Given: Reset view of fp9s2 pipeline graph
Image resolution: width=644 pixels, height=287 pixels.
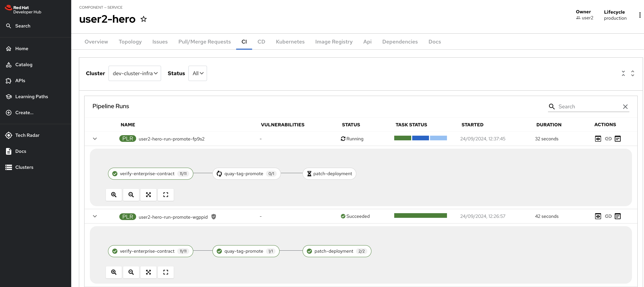Looking at the screenshot, I should point(166,195).
